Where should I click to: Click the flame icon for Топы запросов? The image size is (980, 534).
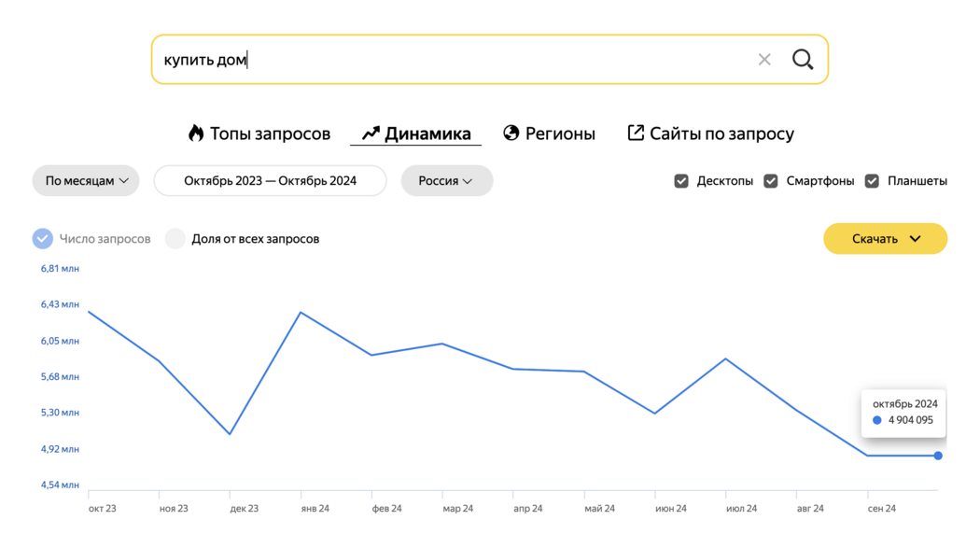196,133
